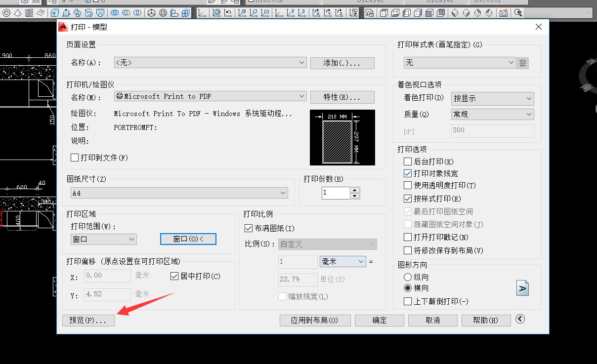Click the UCS rotate about Z icon
The width and height of the screenshot is (597, 364).
point(339,13)
